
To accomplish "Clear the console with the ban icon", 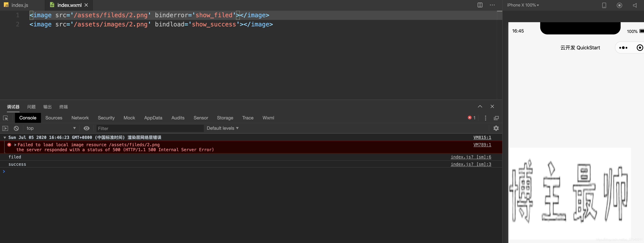I will tap(16, 128).
